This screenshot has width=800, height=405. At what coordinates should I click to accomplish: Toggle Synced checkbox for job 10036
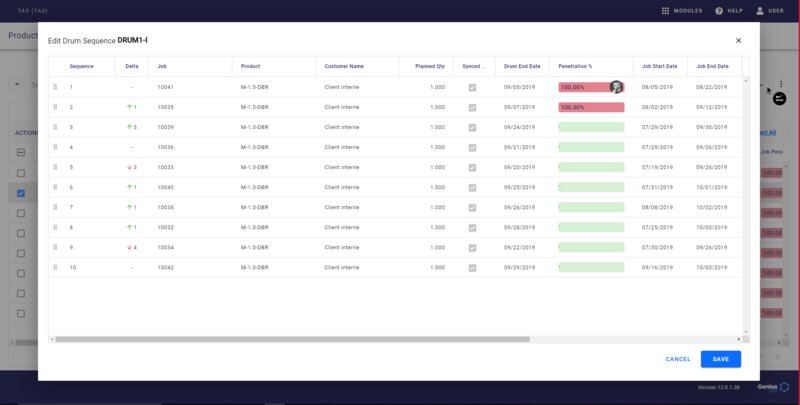tap(473, 147)
